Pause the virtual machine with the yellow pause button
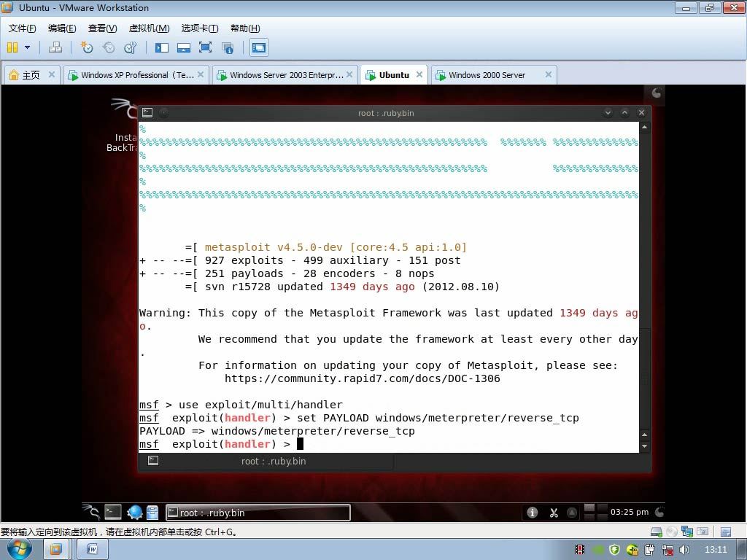Image resolution: width=747 pixels, height=560 pixels. tap(12, 47)
